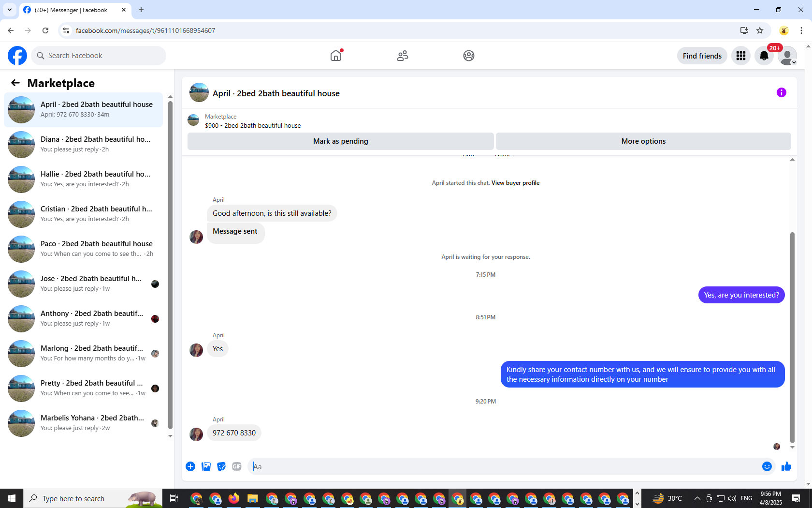The image size is (812, 508).
Task: Open more actions plus icon
Action: 190,466
